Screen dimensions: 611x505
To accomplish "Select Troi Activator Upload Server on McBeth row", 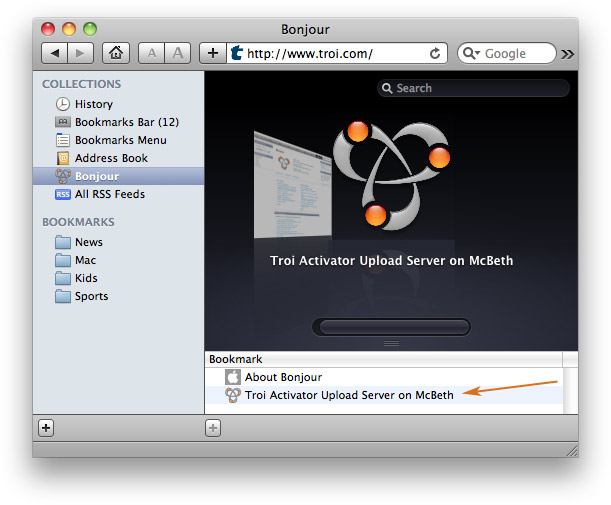I will coord(384,395).
